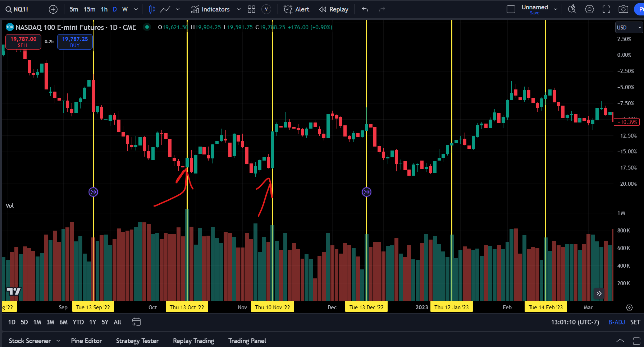Open the USD currency dropdown
644x347 pixels.
click(x=629, y=27)
